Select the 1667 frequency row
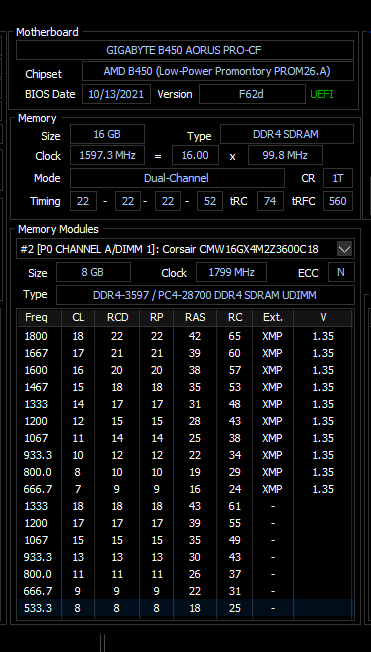Screen dimensions: 371x652 tap(185, 353)
